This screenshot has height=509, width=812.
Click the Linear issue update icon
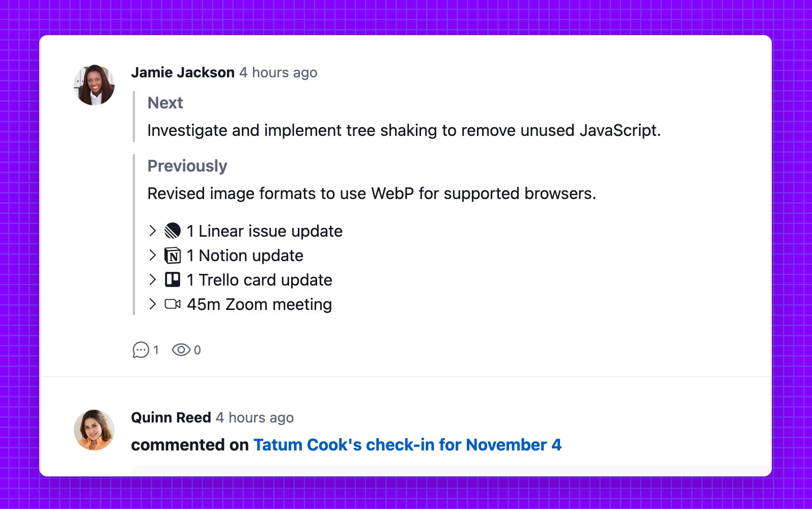point(173,231)
